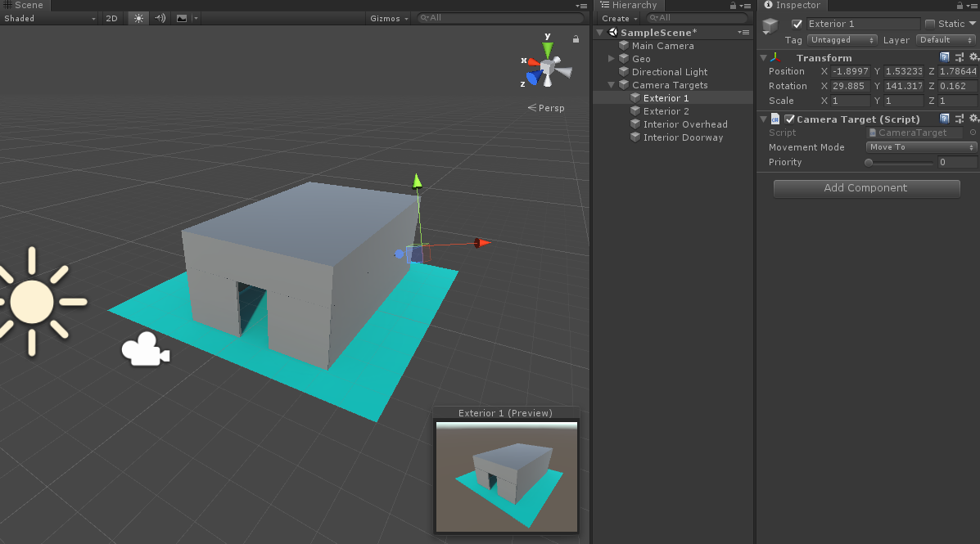Click the Hierarchy panel lock icon

pos(733,6)
